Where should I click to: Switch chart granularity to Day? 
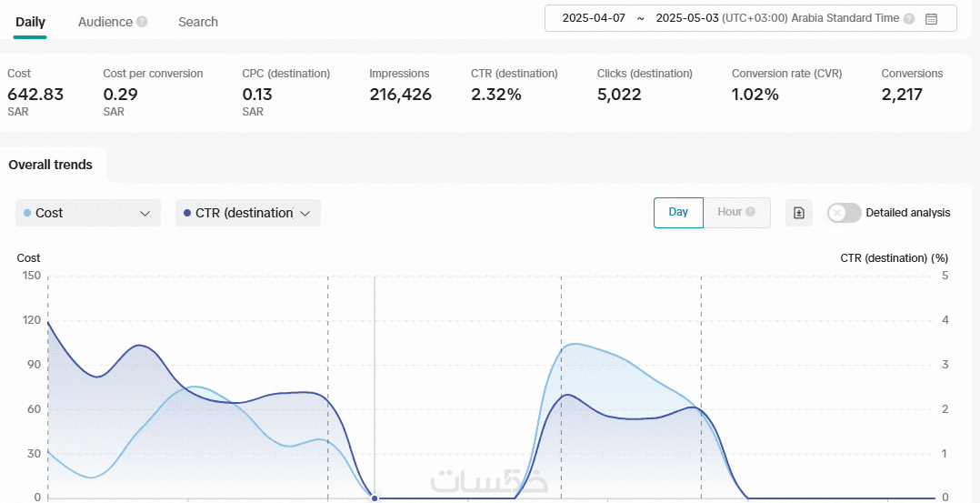(678, 212)
